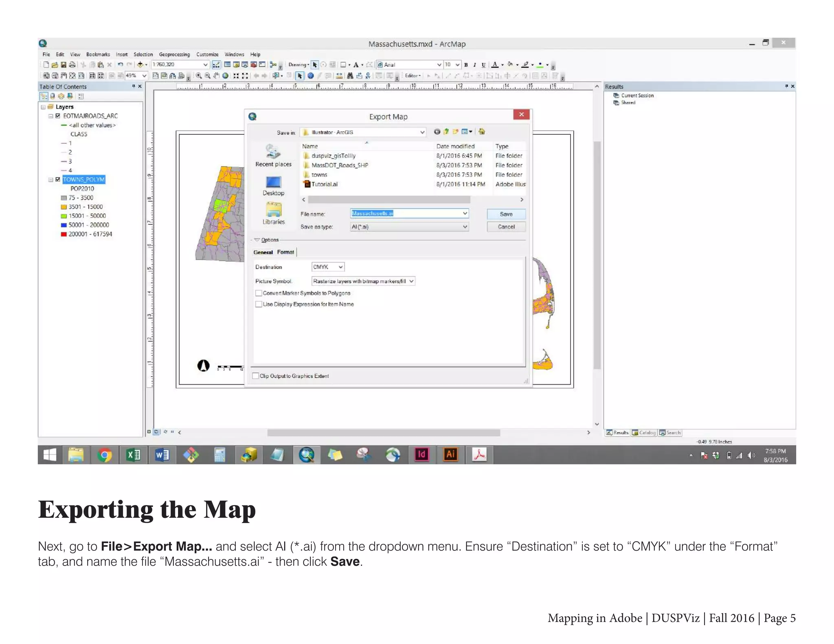Viewport: 834px width, 644px height.
Task: Click the Underline formatting button
Action: (x=483, y=65)
